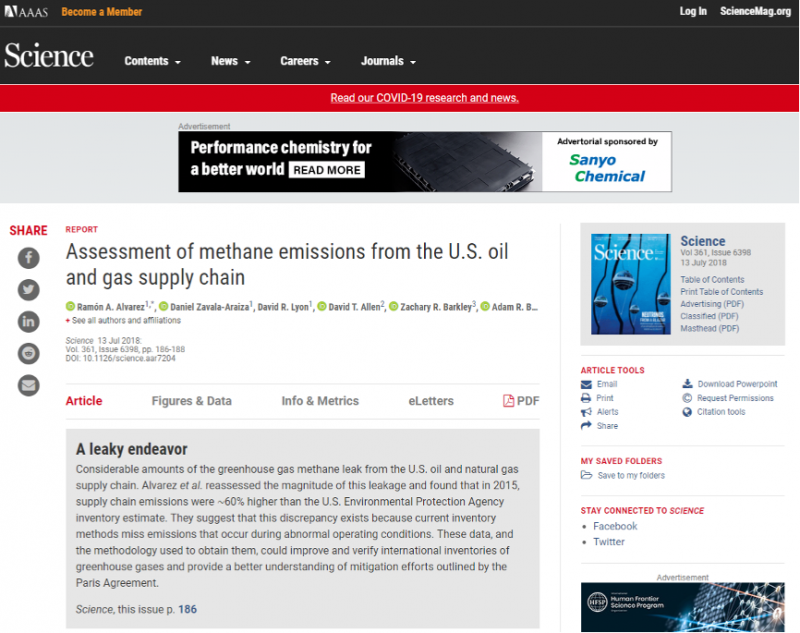Open Classified (PDF) link
The image size is (800, 633).
[x=709, y=316]
